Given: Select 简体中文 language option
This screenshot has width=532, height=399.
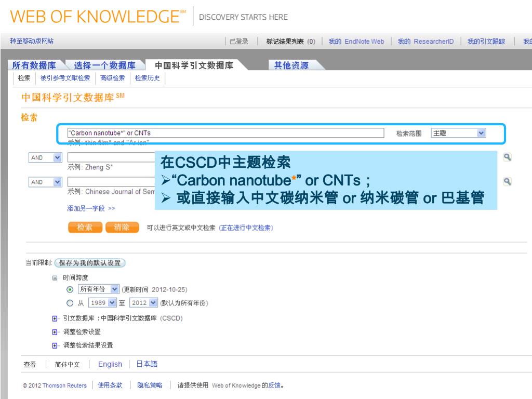Looking at the screenshot, I should (x=67, y=364).
